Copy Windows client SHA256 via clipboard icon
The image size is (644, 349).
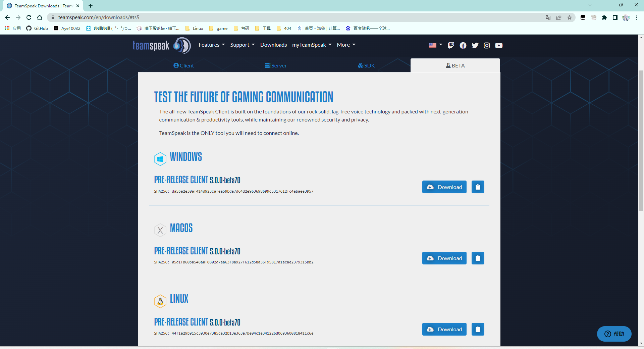tap(478, 187)
